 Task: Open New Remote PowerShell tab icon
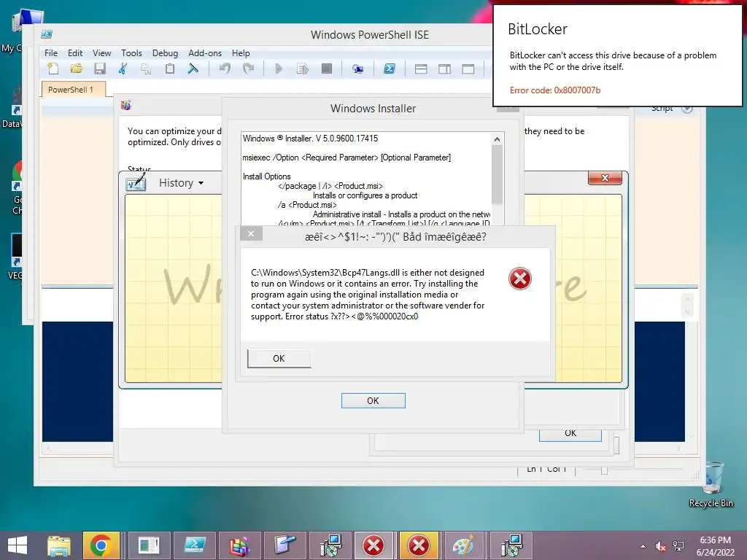357,69
